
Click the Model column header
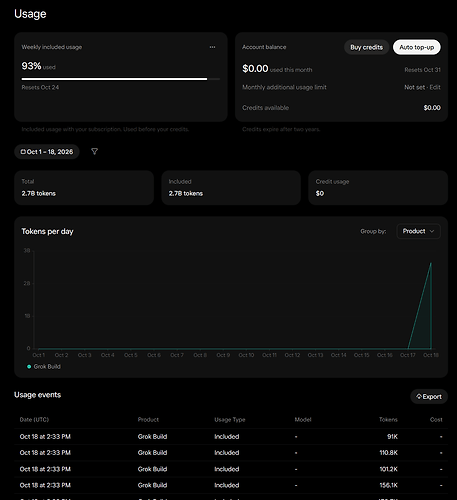click(x=303, y=420)
